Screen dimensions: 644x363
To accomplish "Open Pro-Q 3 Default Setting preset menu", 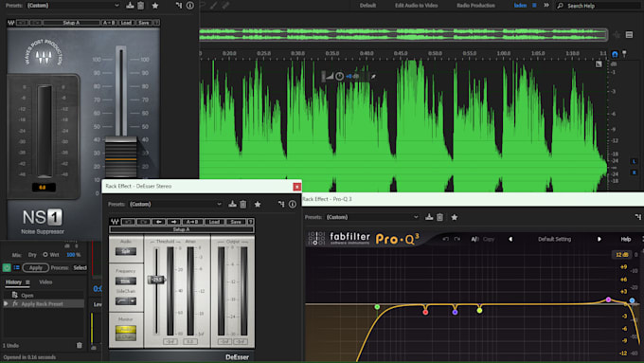I will (554, 239).
